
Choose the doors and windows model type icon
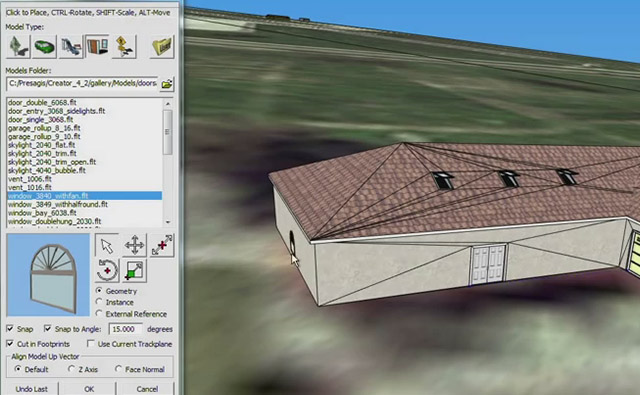tap(97, 47)
